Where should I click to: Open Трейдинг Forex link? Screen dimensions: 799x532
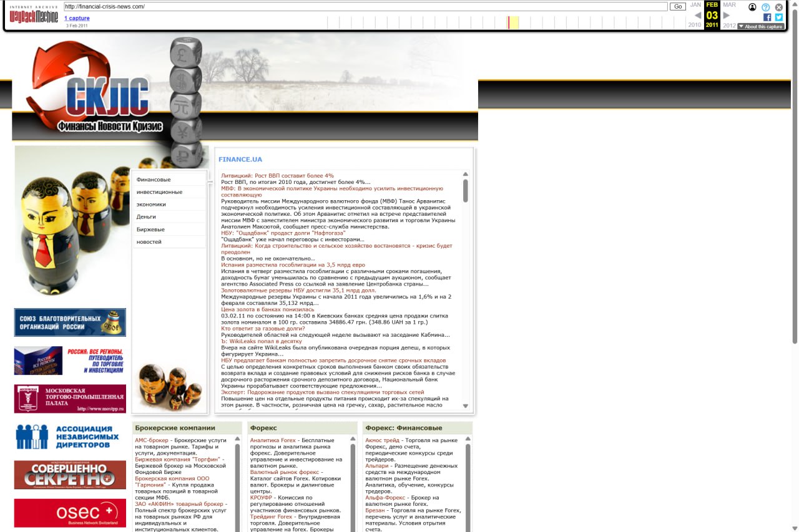pos(271,516)
